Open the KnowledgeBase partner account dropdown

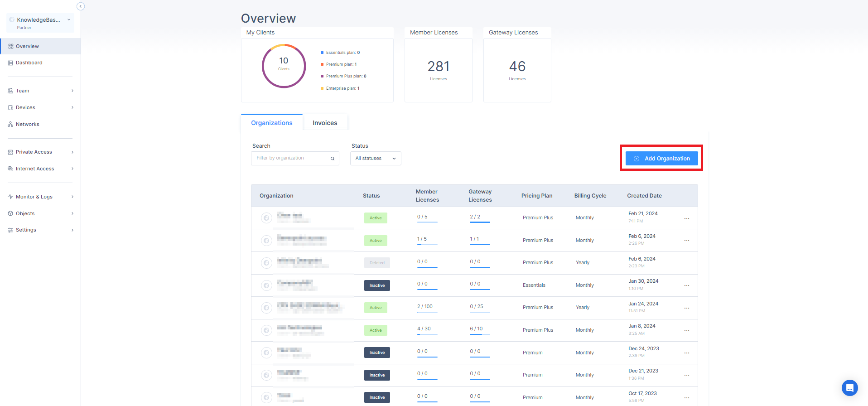[40, 23]
